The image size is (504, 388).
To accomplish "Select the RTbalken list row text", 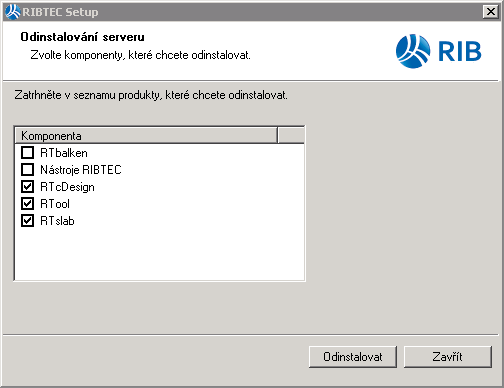I will point(64,153).
